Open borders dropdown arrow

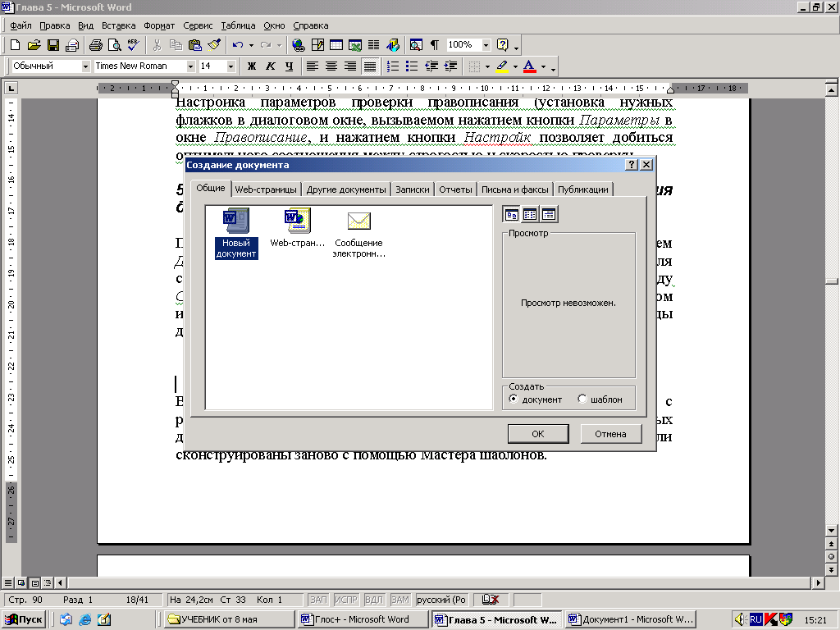pyautogui.click(x=487, y=66)
